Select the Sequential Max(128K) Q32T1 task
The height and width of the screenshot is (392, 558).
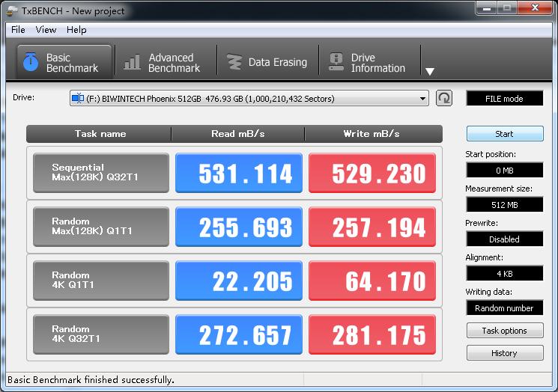tap(101, 173)
